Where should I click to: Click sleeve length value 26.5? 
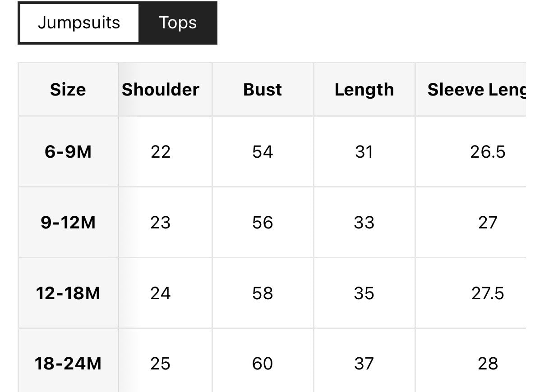[x=488, y=152]
